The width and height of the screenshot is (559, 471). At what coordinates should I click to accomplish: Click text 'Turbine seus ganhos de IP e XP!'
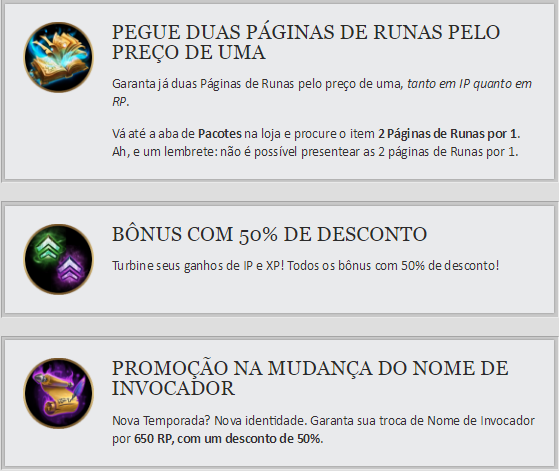198,266
